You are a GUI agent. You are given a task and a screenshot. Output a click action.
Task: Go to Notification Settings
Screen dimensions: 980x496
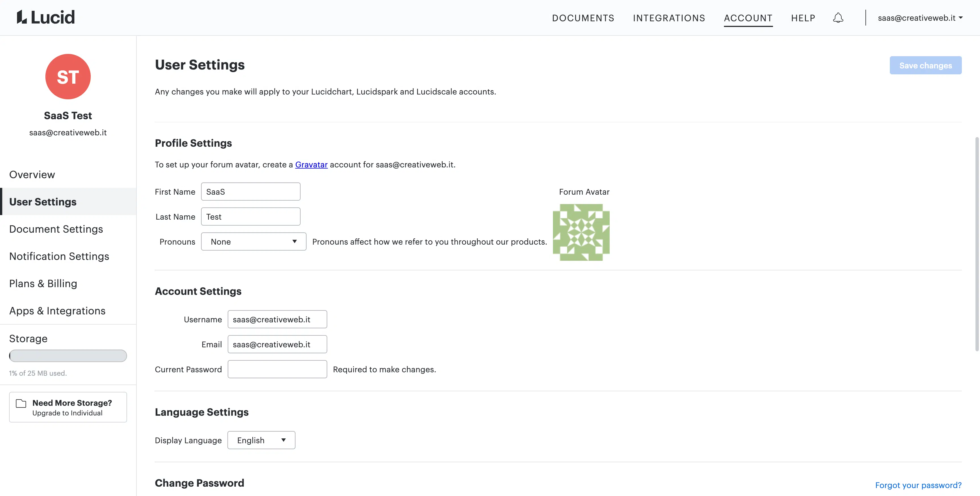(x=68, y=256)
